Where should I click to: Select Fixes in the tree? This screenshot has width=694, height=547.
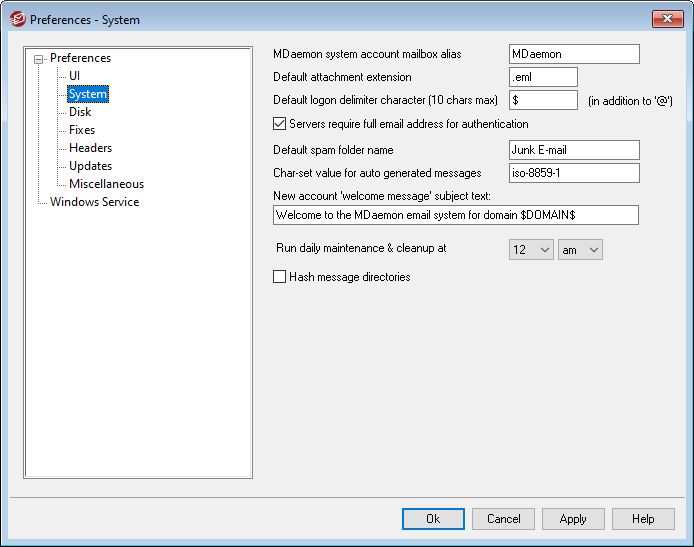pyautogui.click(x=82, y=130)
